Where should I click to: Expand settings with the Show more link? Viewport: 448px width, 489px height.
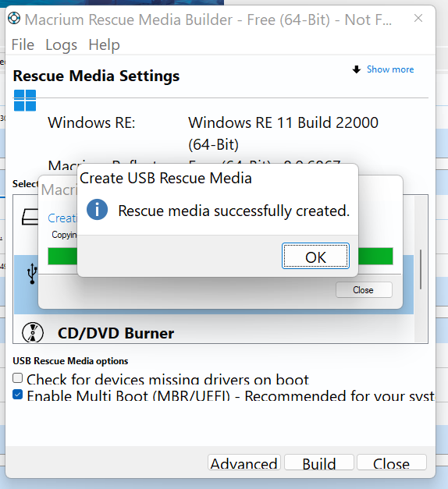pos(390,69)
